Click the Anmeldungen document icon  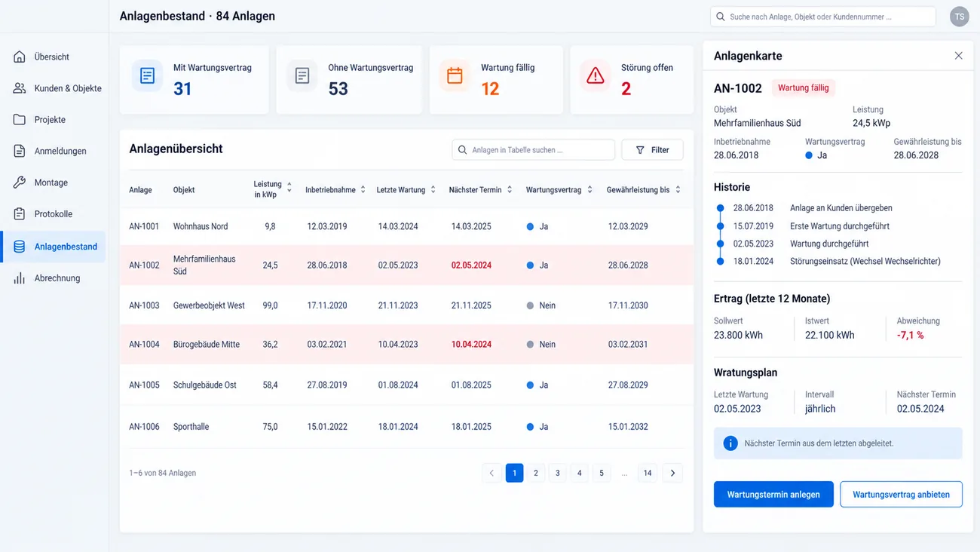(20, 151)
